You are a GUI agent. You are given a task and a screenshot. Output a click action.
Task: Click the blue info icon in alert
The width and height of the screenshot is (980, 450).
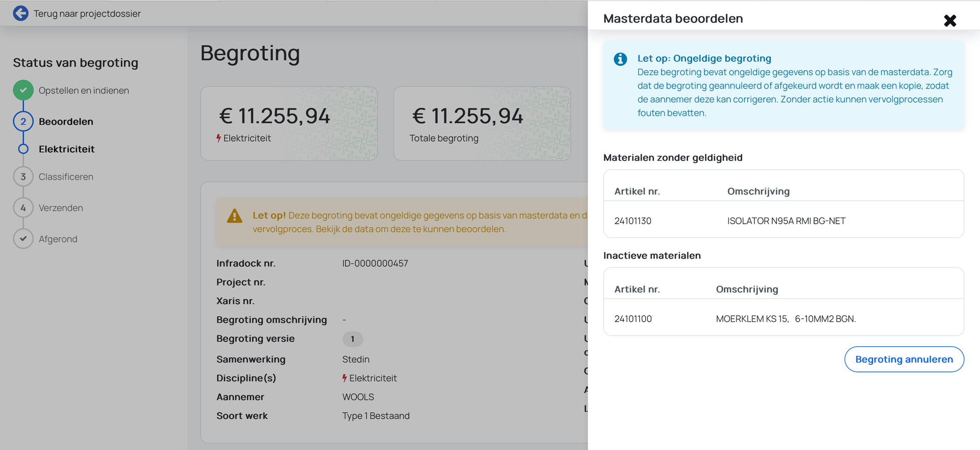[620, 59]
